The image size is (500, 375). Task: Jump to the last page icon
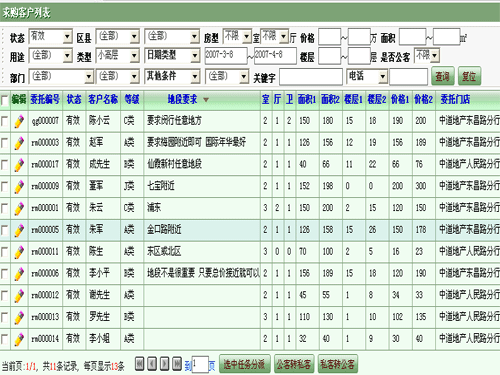click(177, 364)
